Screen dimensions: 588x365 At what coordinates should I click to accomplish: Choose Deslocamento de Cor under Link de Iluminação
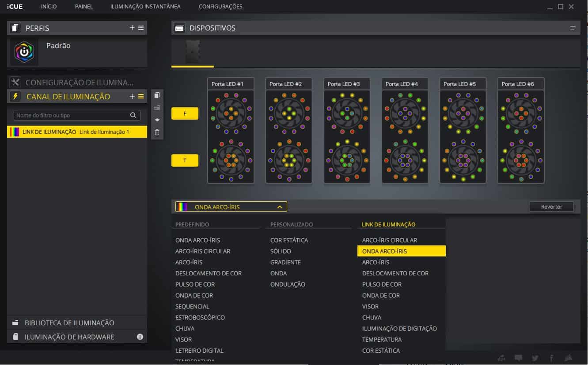(395, 273)
